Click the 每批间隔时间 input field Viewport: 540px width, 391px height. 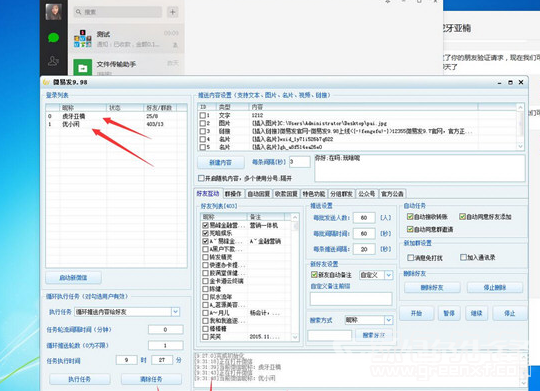364,234
